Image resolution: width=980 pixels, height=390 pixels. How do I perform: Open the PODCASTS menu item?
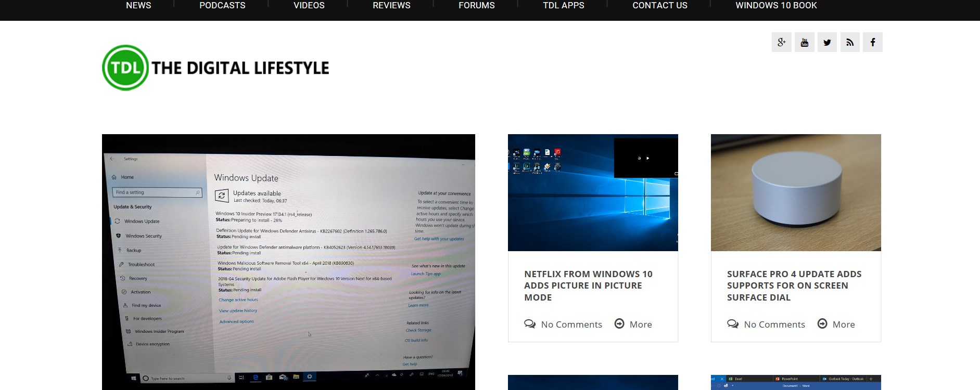222,6
